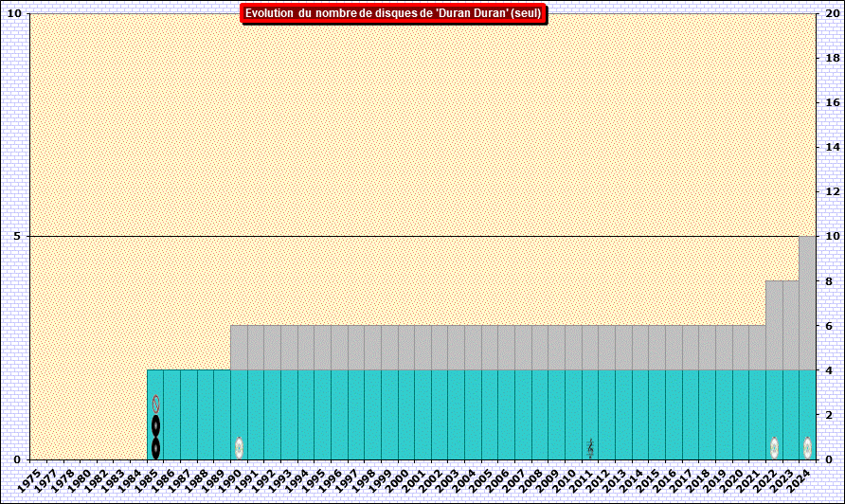Screen dimensions: 845x504
Task: Click the bottom black vinyl icon in 1985
Action: pyautogui.click(x=155, y=448)
